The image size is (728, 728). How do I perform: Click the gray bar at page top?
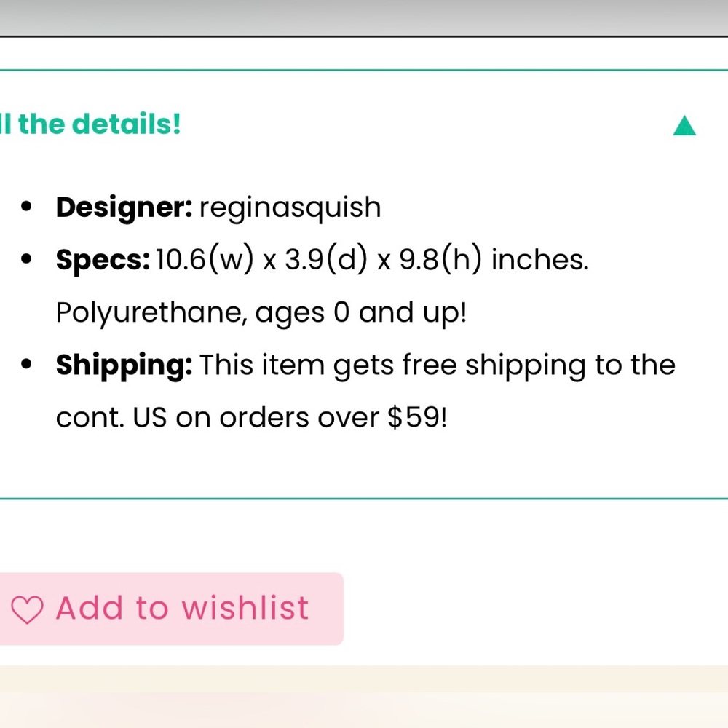point(364,17)
